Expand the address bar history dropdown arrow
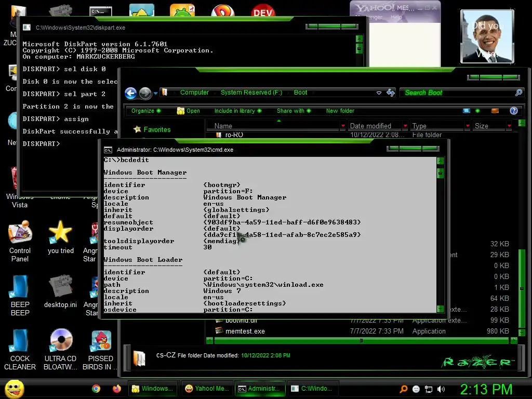Image resolution: width=532 pixels, height=399 pixels. click(x=379, y=93)
